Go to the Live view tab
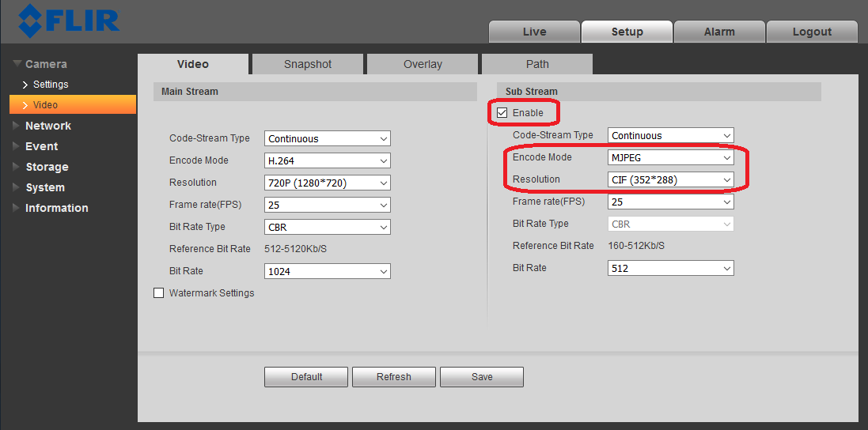868x430 pixels. [534, 32]
